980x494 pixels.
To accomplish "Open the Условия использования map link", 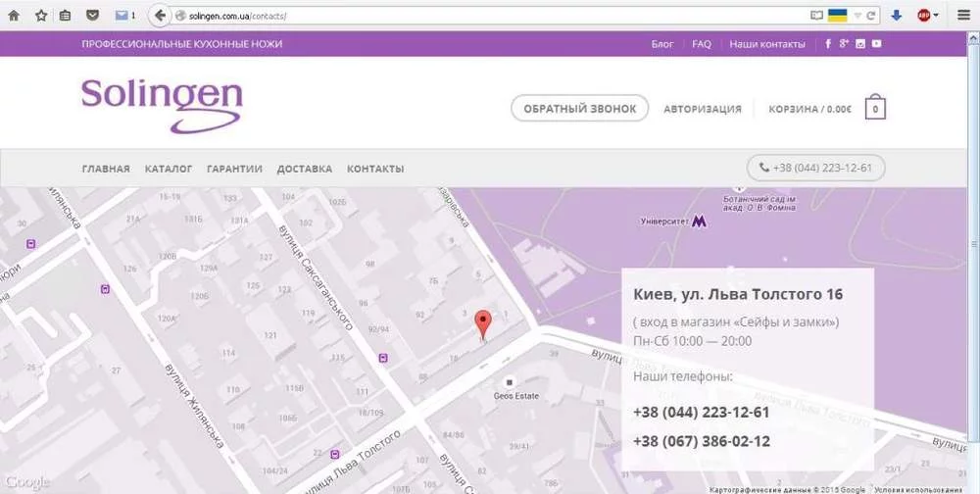I will point(919,490).
